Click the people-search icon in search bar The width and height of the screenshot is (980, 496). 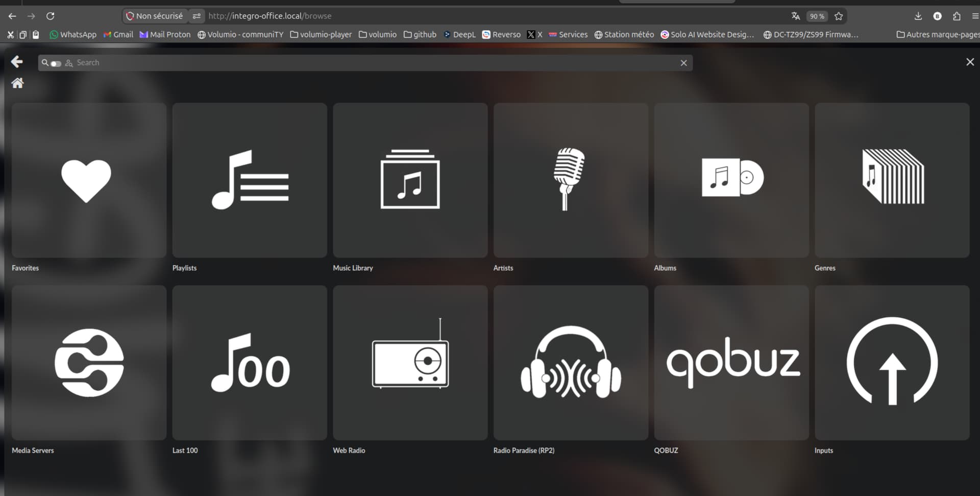69,63
